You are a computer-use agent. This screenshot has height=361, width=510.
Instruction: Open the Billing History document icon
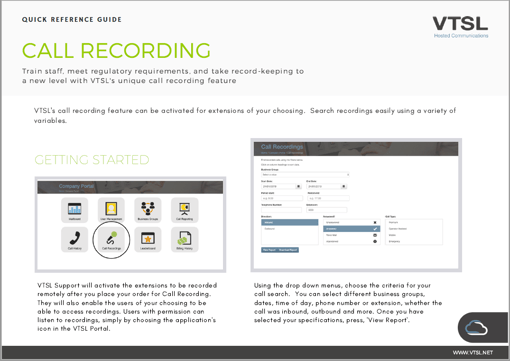tap(184, 239)
